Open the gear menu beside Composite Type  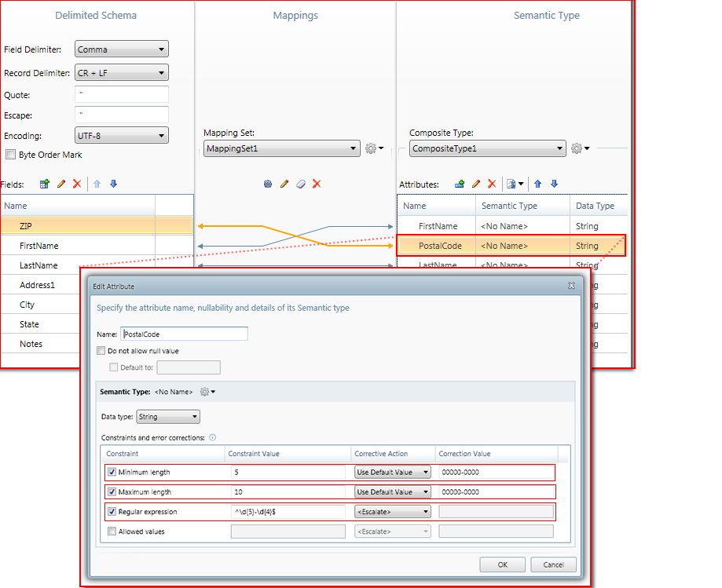point(580,148)
